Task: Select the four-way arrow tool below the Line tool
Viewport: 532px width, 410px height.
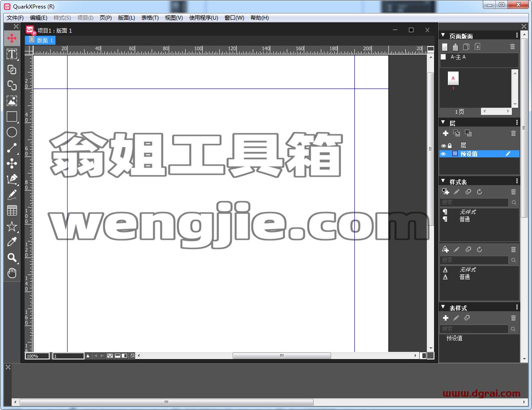Action: point(12,164)
